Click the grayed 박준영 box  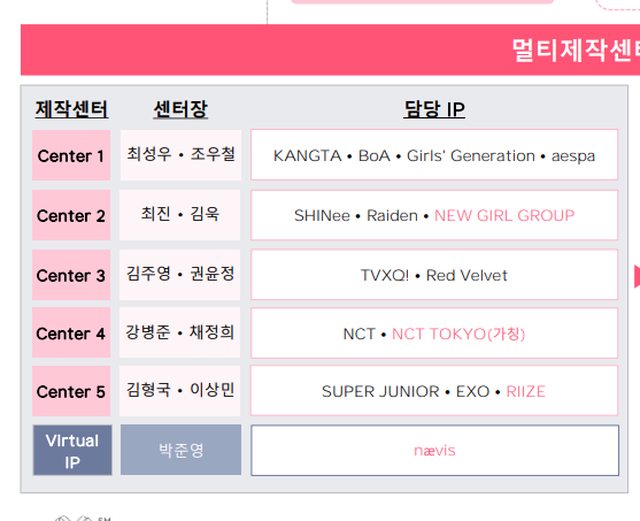click(x=181, y=450)
